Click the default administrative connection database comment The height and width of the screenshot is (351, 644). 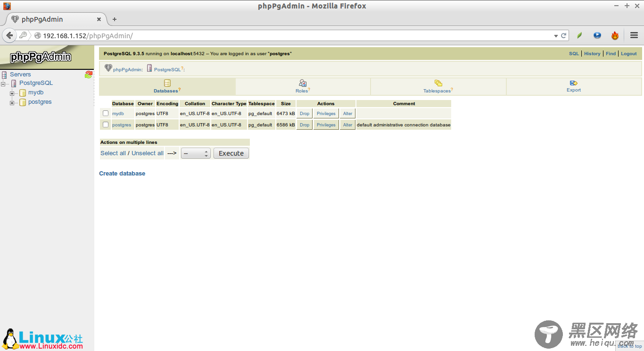tap(404, 125)
